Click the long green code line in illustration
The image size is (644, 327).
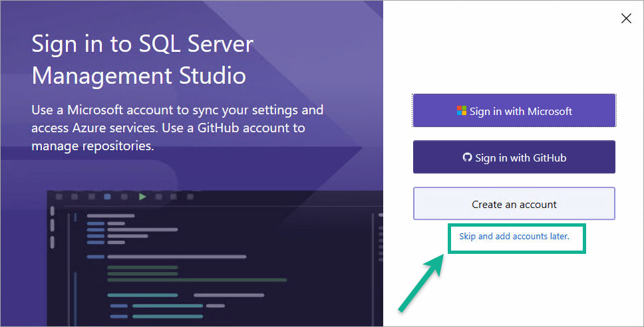point(197,280)
